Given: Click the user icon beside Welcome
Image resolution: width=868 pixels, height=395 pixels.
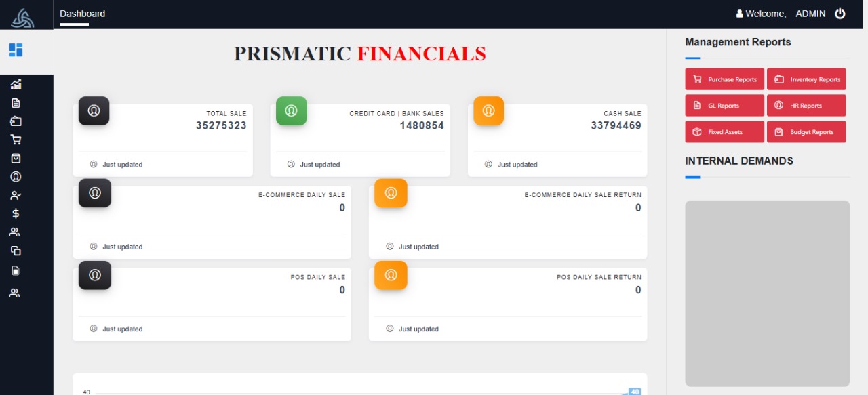Looking at the screenshot, I should [740, 14].
